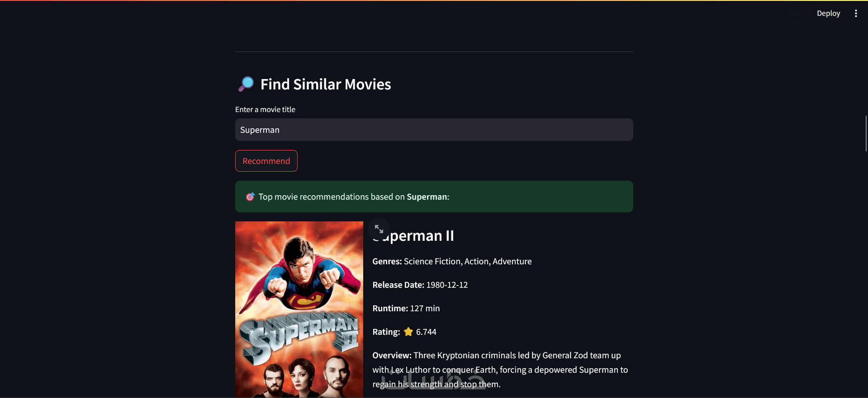Click the 'Enter a movie title' label
The width and height of the screenshot is (868, 398).
(x=265, y=110)
